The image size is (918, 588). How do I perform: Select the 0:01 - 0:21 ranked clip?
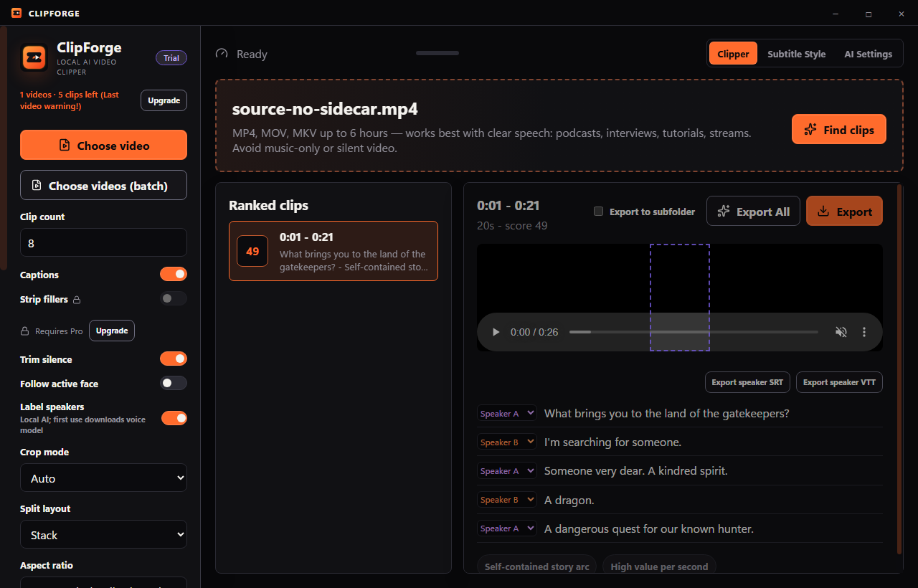(x=333, y=251)
